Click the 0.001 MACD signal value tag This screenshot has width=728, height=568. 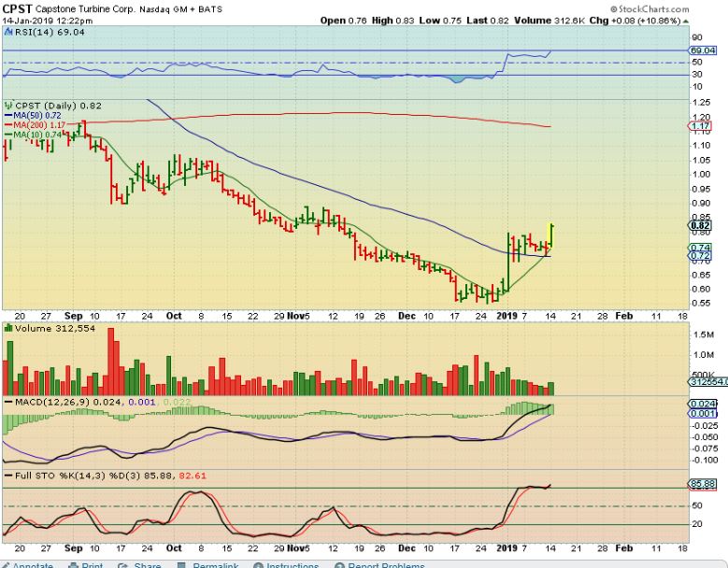pos(703,413)
